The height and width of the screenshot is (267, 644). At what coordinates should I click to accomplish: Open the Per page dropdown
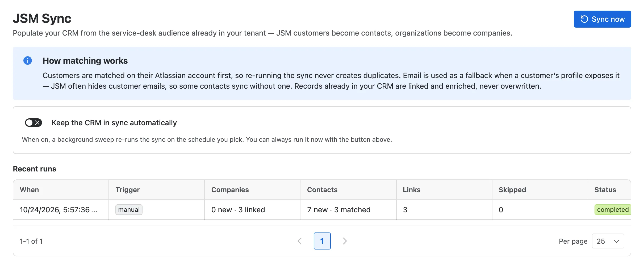tap(608, 241)
